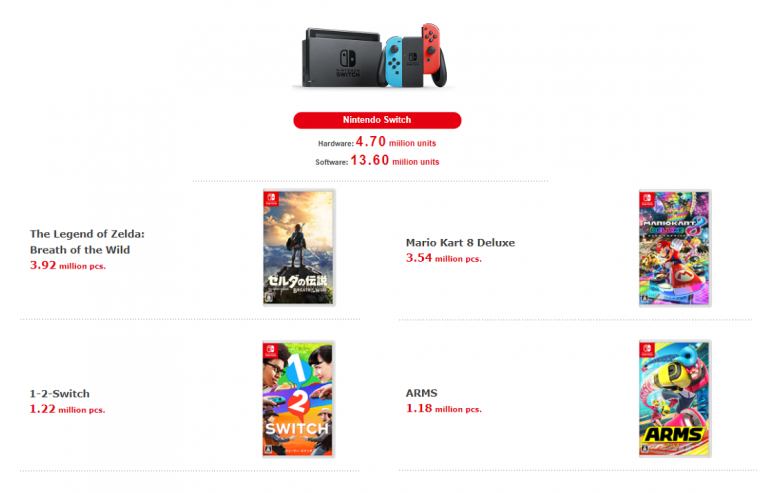Click the 3.92 million pcs. figure
Viewport: 768px width, 493px height.
click(x=68, y=265)
